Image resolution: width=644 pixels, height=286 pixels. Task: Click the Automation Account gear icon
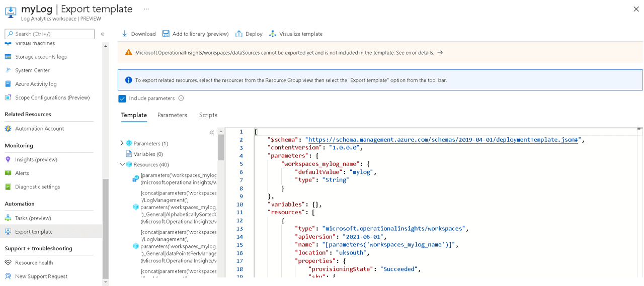click(8, 129)
